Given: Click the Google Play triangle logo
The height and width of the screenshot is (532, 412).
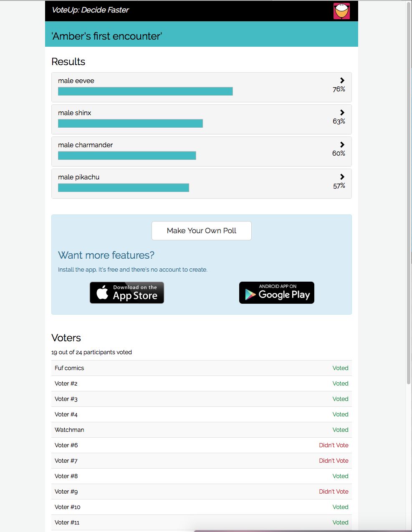Looking at the screenshot, I should [x=250, y=294].
